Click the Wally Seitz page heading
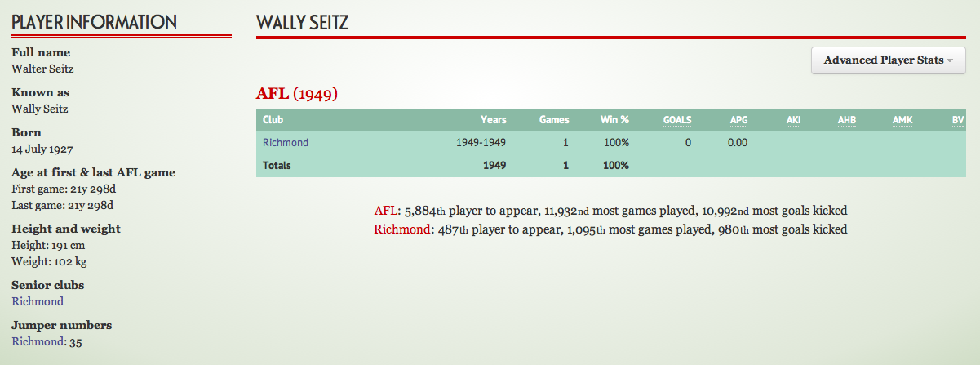Screen dimensions: 980x365 pyautogui.click(x=303, y=23)
